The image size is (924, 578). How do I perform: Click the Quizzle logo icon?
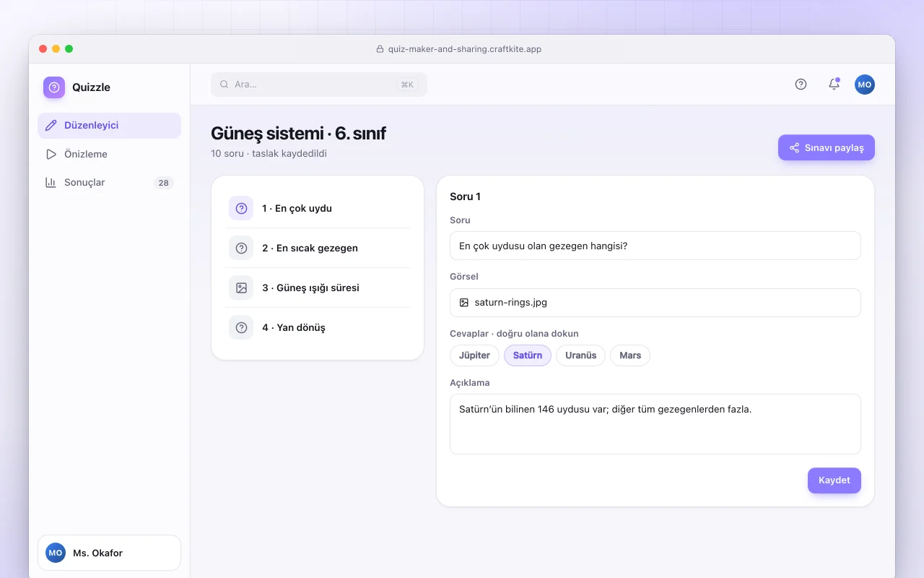coord(54,87)
